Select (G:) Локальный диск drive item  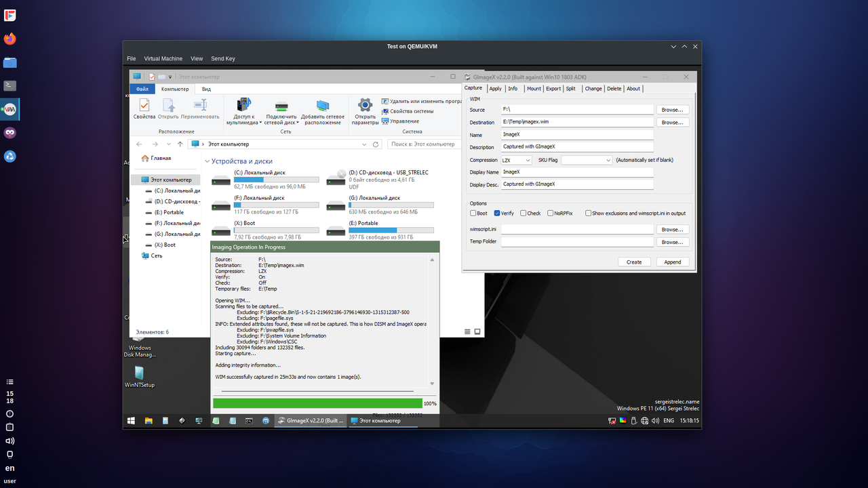(x=380, y=205)
